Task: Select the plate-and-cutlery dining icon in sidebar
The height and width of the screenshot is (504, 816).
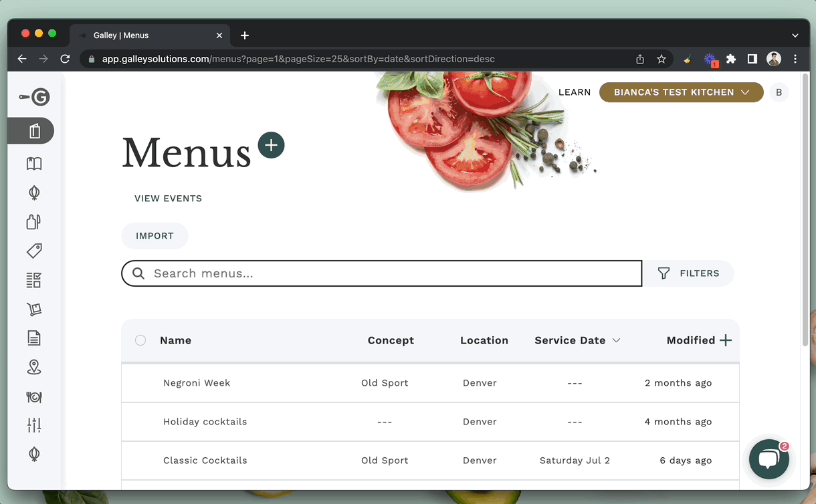Action: (x=33, y=396)
